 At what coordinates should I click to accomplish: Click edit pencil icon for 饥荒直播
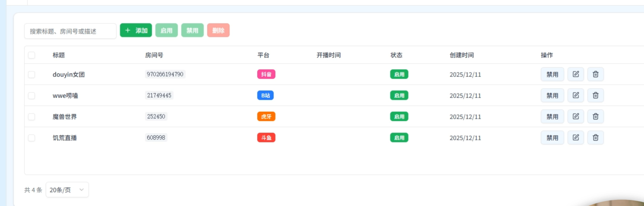(575, 137)
